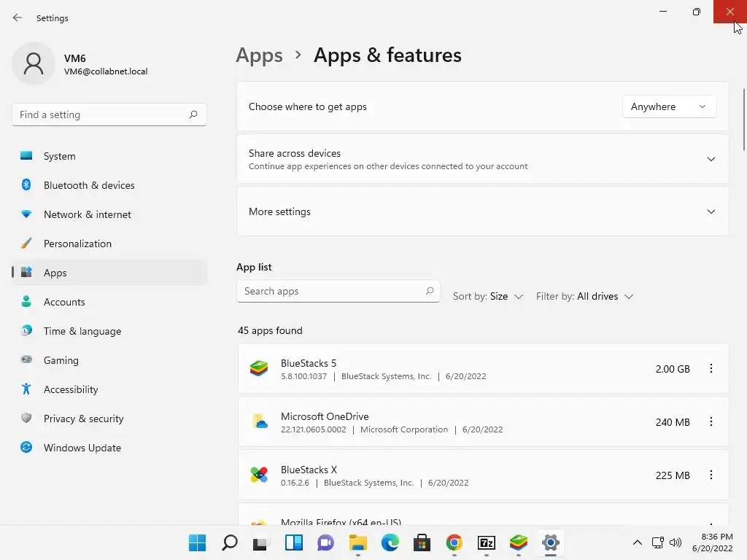Viewport: 747px width, 560px height.
Task: Click the magnifier icon in Find a setting
Action: point(193,114)
